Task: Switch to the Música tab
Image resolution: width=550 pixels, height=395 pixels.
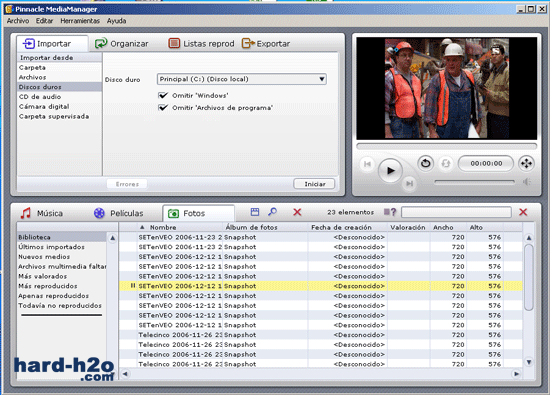Action: coord(42,213)
